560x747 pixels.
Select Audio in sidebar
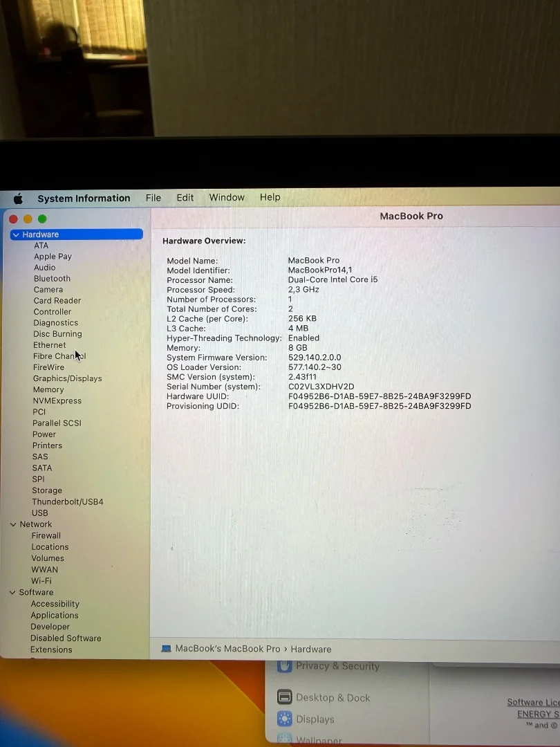[x=45, y=268]
